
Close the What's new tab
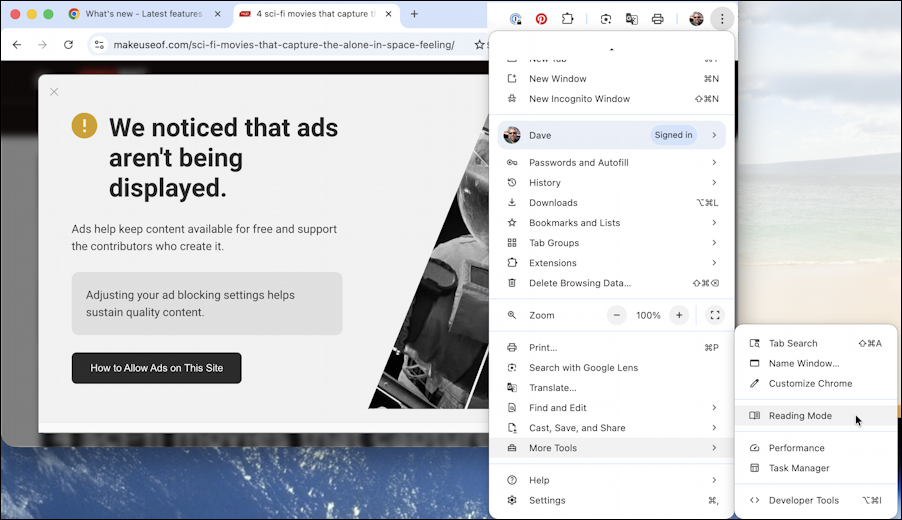217,14
